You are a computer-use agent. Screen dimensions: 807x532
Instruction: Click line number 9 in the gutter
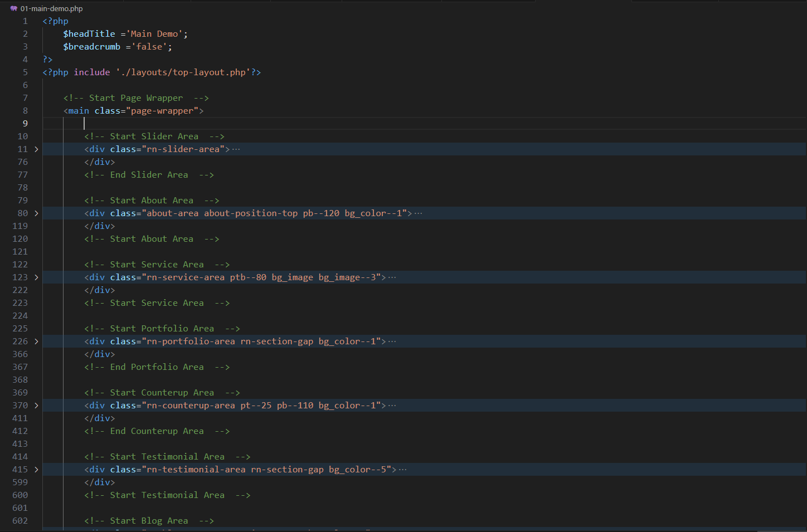[x=25, y=124]
